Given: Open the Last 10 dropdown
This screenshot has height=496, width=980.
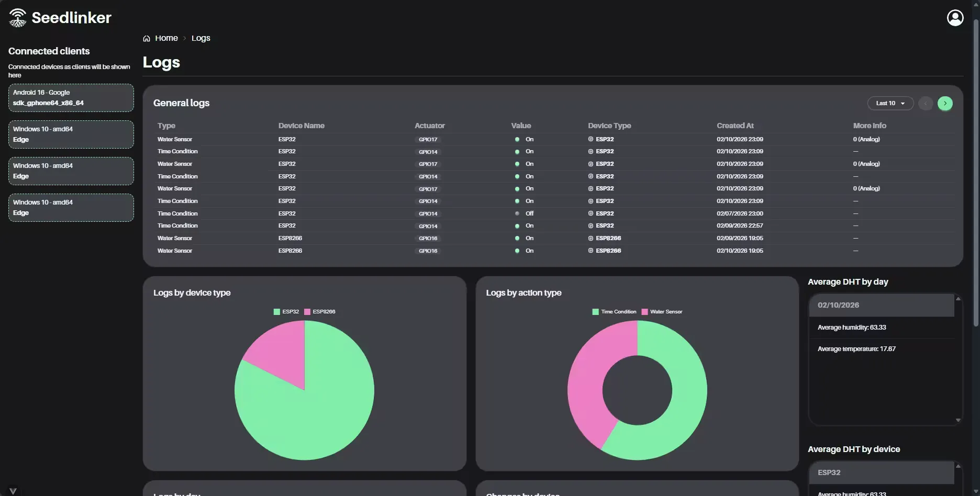Looking at the screenshot, I should click(890, 103).
